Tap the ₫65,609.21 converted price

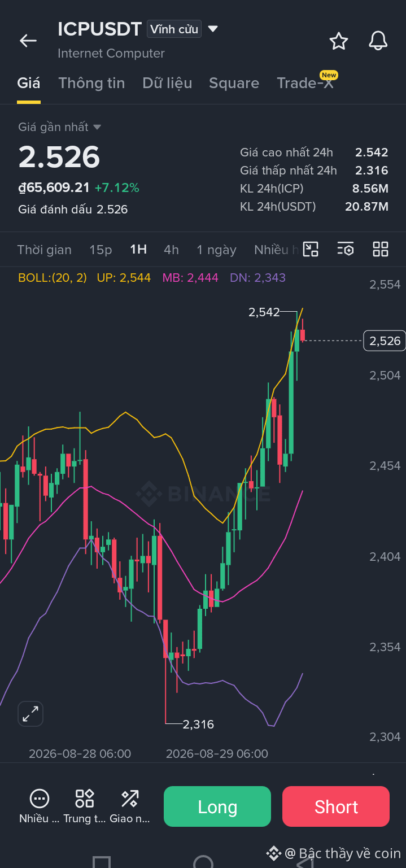(54, 187)
